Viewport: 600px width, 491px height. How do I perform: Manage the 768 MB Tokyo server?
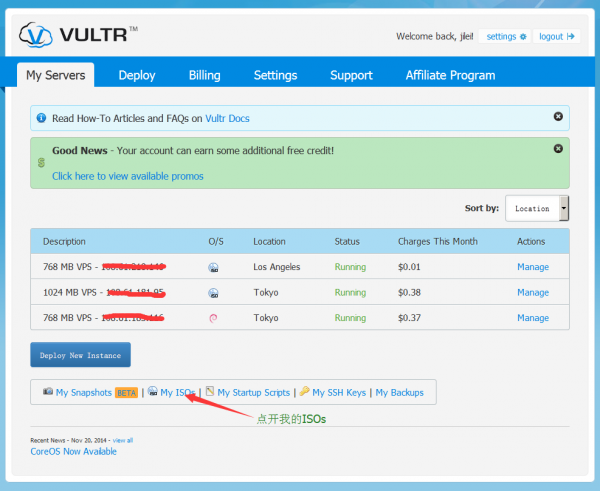[533, 318]
